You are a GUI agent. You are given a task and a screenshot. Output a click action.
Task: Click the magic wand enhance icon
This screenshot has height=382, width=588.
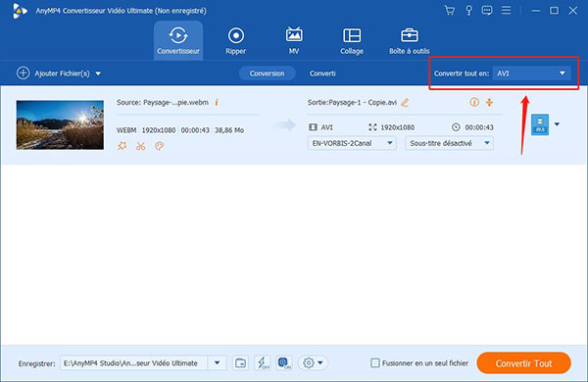tap(122, 146)
